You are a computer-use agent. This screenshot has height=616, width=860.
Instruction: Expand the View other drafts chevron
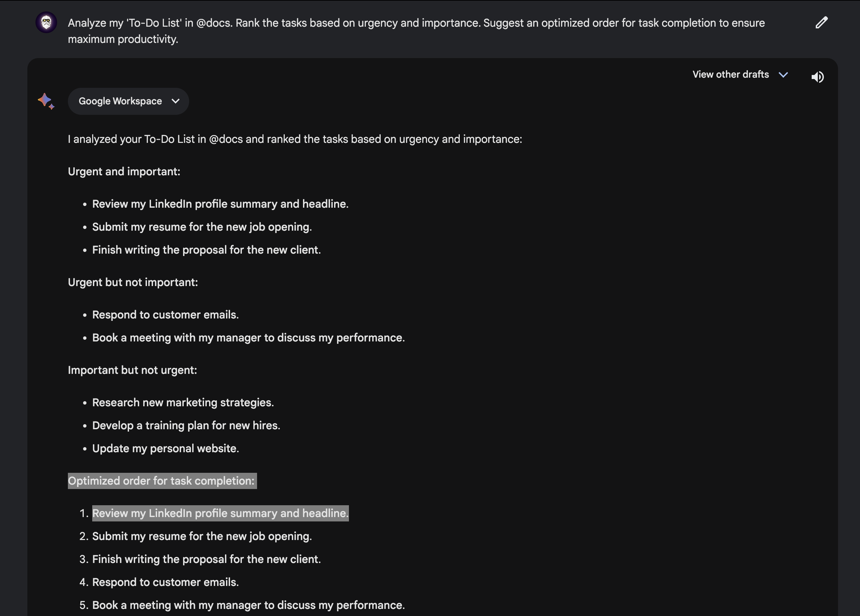click(x=783, y=74)
